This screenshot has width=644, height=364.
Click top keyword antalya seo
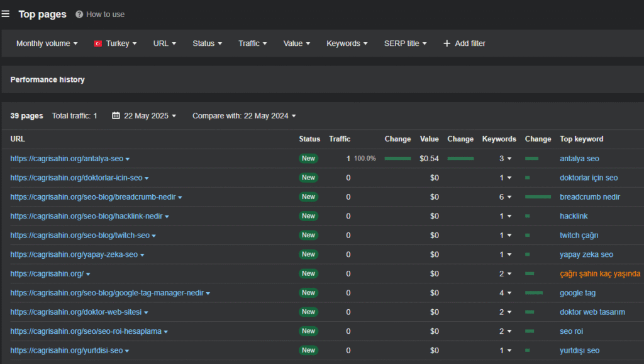pos(579,158)
